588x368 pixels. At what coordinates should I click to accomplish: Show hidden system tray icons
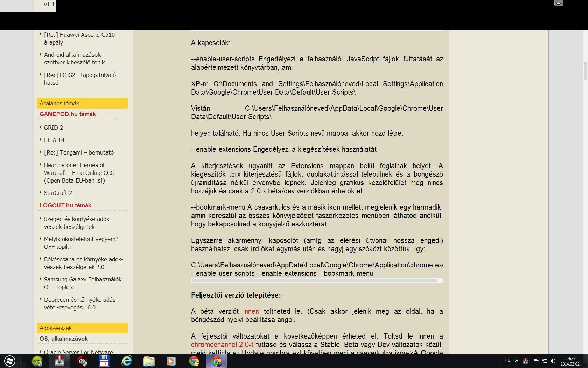517,361
